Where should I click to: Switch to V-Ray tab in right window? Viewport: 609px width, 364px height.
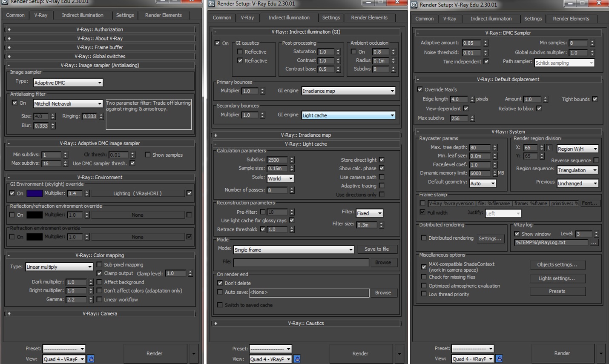(x=450, y=19)
